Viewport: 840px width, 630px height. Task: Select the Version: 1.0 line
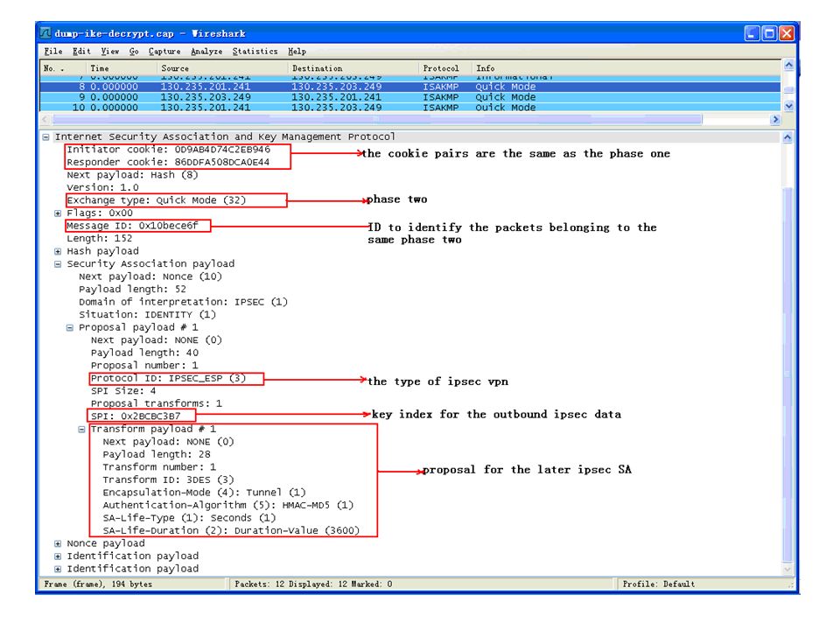tap(103, 187)
